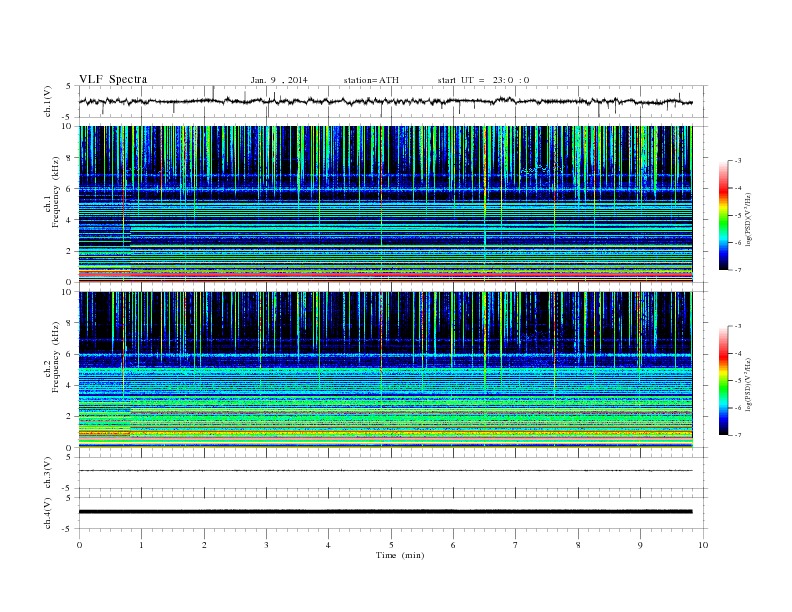Click the ch.4(V) axis label
The image size is (792, 612).
[x=47, y=513]
